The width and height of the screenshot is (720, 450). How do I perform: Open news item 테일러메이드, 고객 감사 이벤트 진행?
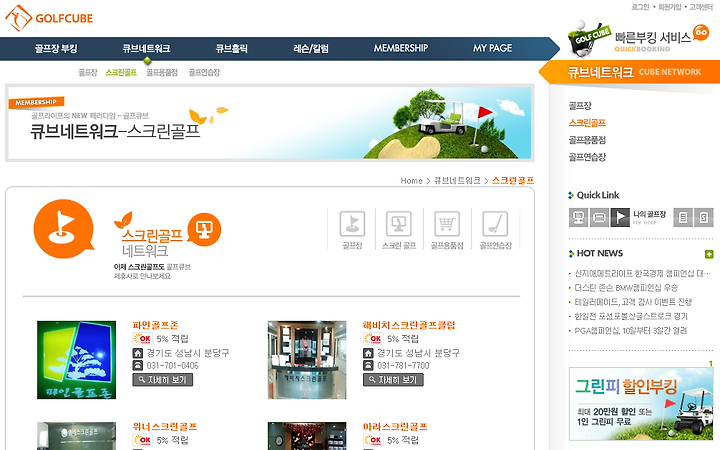click(633, 302)
